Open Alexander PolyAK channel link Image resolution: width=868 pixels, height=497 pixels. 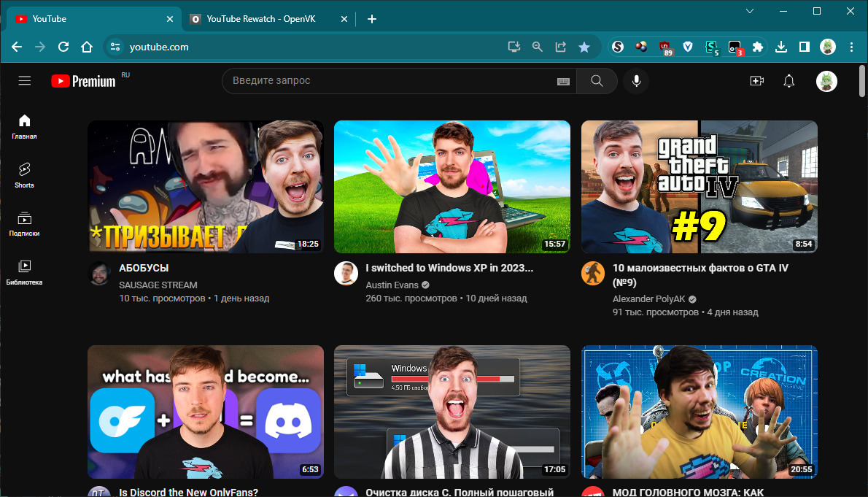click(x=648, y=299)
